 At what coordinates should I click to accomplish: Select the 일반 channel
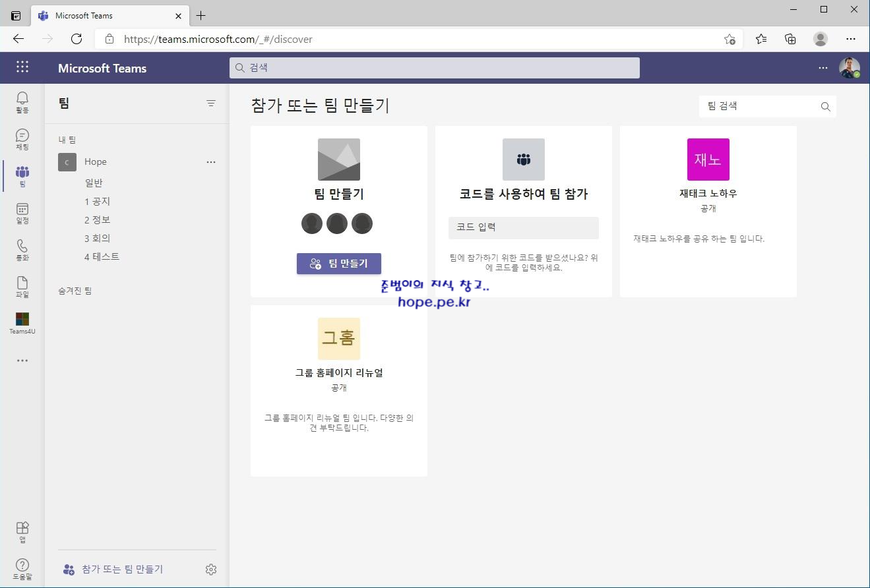[94, 183]
